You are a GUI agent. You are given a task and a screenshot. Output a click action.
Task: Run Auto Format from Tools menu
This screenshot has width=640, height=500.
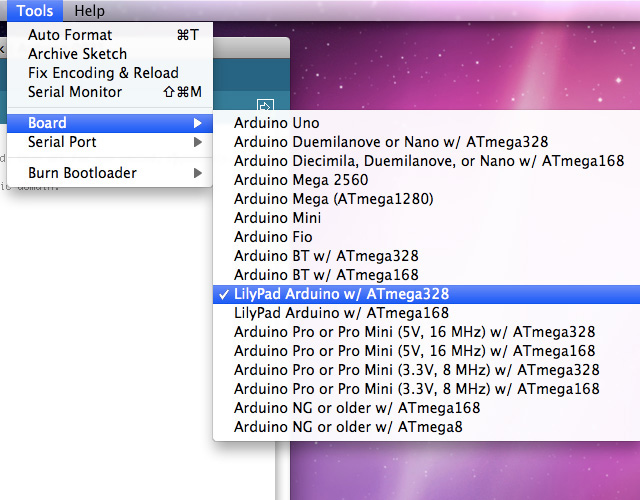click(70, 35)
